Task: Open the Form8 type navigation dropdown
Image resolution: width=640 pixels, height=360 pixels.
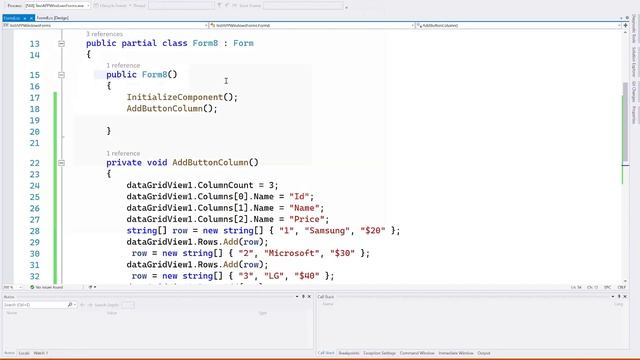Action: coord(312,25)
